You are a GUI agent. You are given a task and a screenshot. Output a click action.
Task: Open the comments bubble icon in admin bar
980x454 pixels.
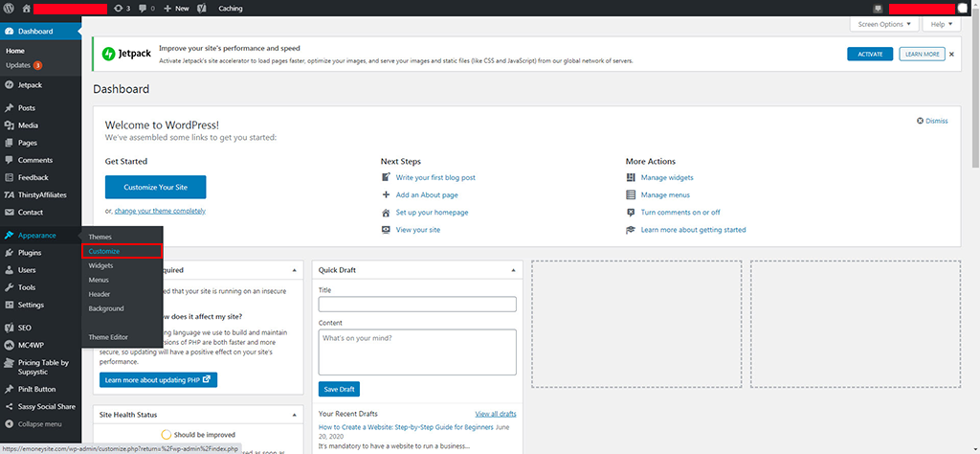point(146,9)
